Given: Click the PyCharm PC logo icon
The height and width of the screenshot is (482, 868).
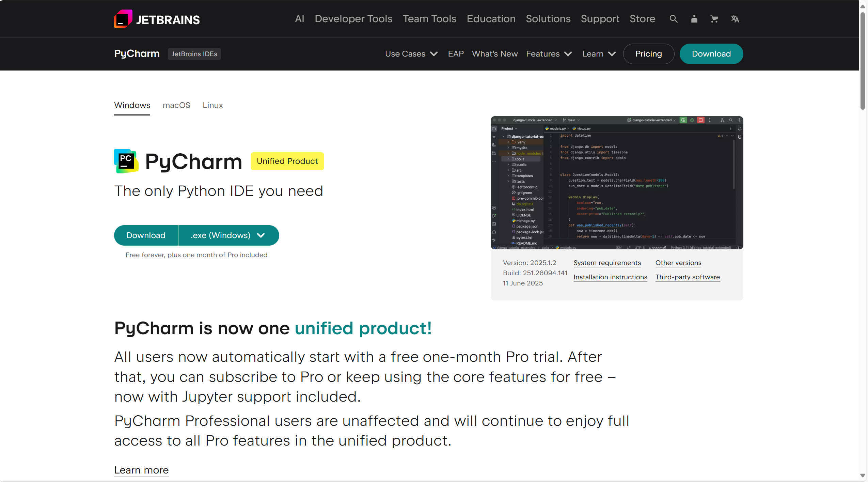Looking at the screenshot, I should 126,161.
